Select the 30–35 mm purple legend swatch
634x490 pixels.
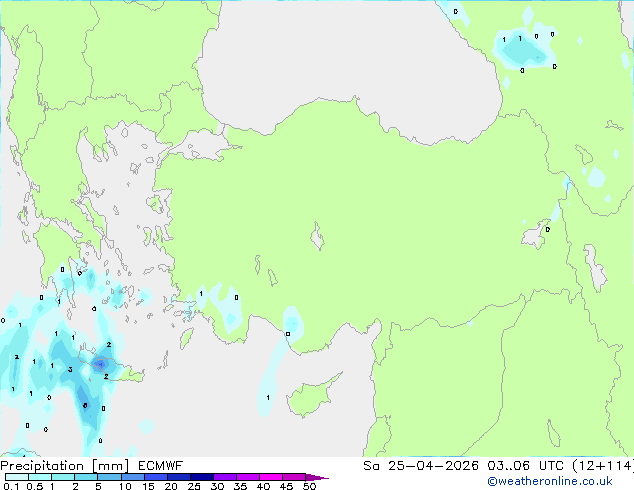225,477
